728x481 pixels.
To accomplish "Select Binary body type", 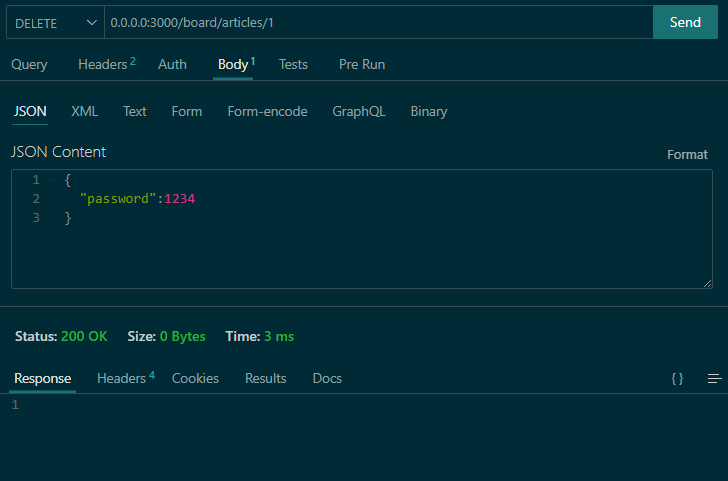I will (429, 111).
